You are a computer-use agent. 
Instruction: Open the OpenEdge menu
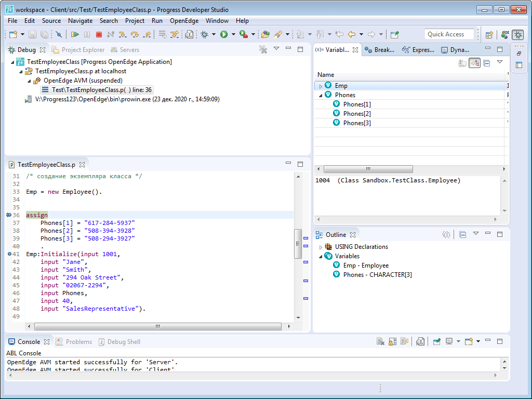pyautogui.click(x=184, y=21)
